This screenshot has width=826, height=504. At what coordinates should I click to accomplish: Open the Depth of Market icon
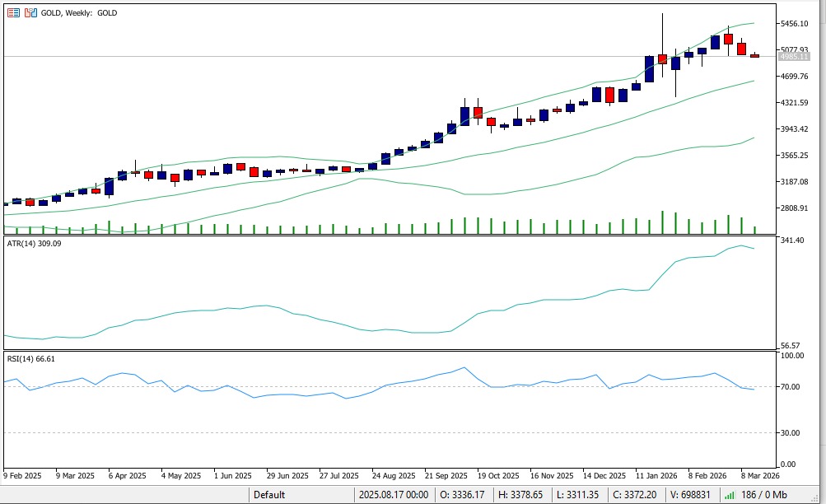point(30,13)
